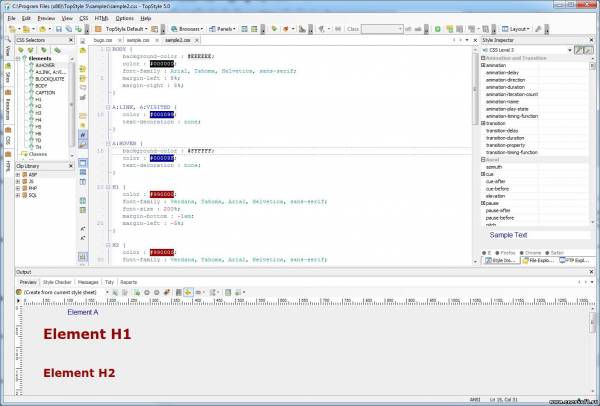Click the wrench icon right of Layout

538,29
